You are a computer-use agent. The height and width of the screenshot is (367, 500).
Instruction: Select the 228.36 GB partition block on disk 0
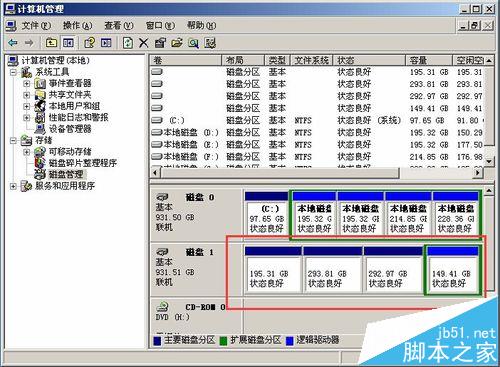tap(456, 214)
